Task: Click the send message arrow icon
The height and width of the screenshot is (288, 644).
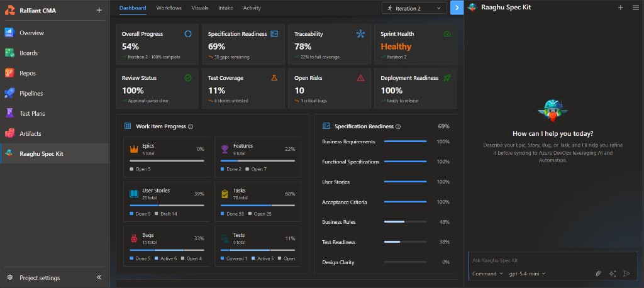Action: pyautogui.click(x=626, y=274)
